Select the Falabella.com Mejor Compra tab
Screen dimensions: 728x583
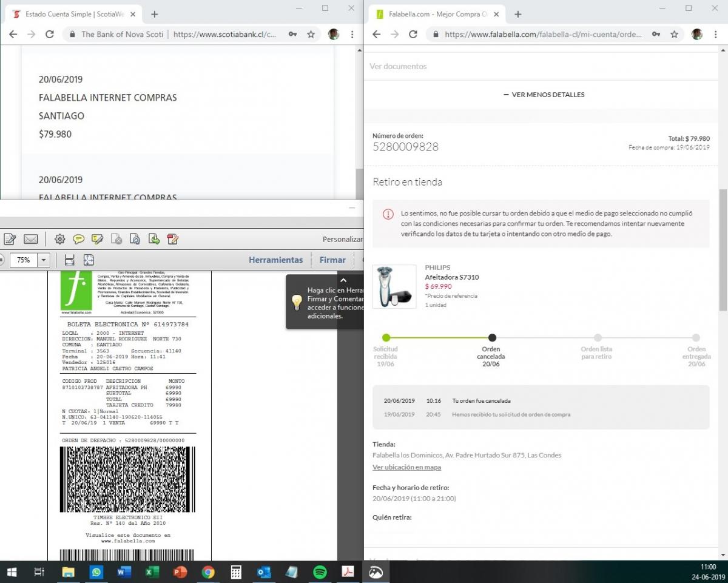point(437,14)
